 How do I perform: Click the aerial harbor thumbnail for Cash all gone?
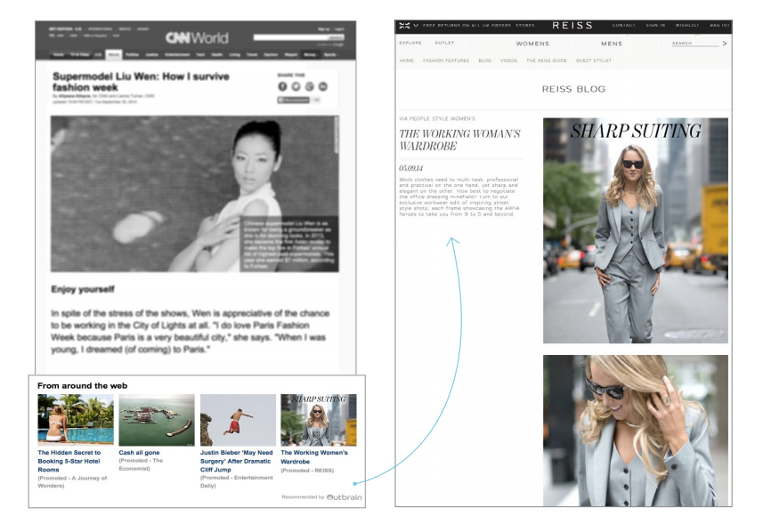coord(157,420)
